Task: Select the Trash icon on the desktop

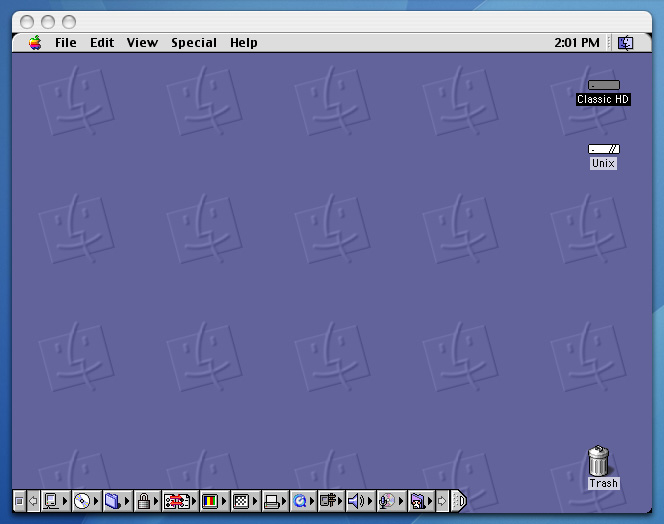Action: pos(599,462)
